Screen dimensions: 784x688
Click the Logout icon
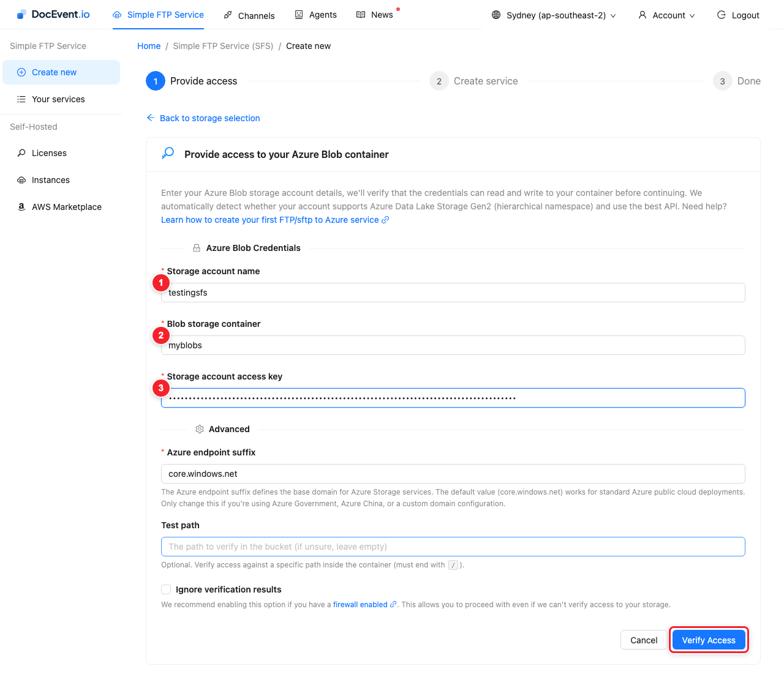722,15
